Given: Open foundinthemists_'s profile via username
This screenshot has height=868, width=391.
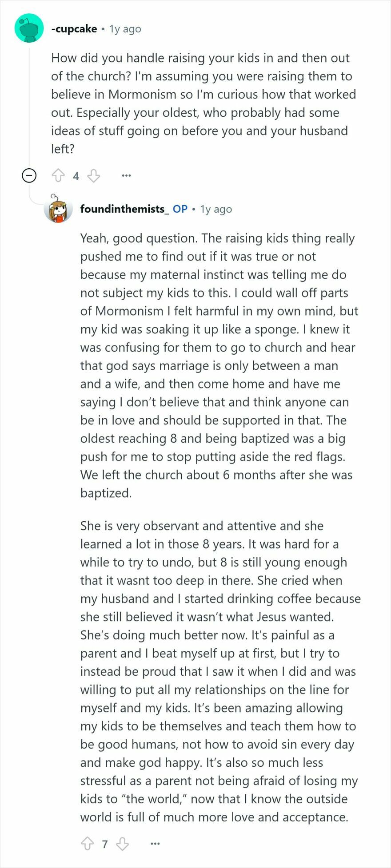Looking at the screenshot, I should point(126,209).
